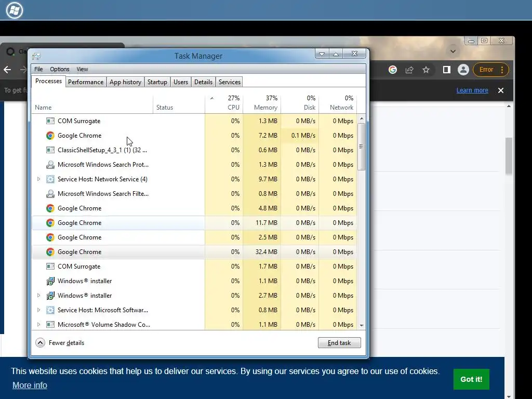532x399 pixels.
Task: Click Microsoft Windows Search Protocol icon
Action: [50, 165]
